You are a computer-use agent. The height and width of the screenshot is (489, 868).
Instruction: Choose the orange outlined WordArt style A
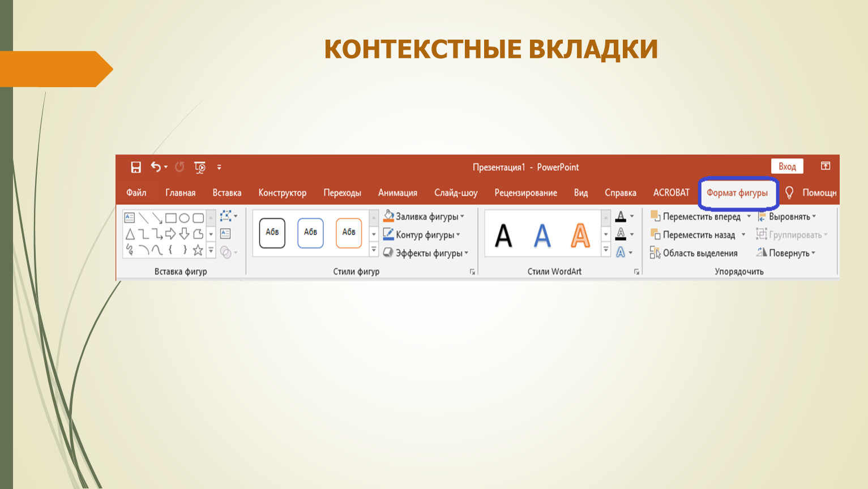click(580, 235)
